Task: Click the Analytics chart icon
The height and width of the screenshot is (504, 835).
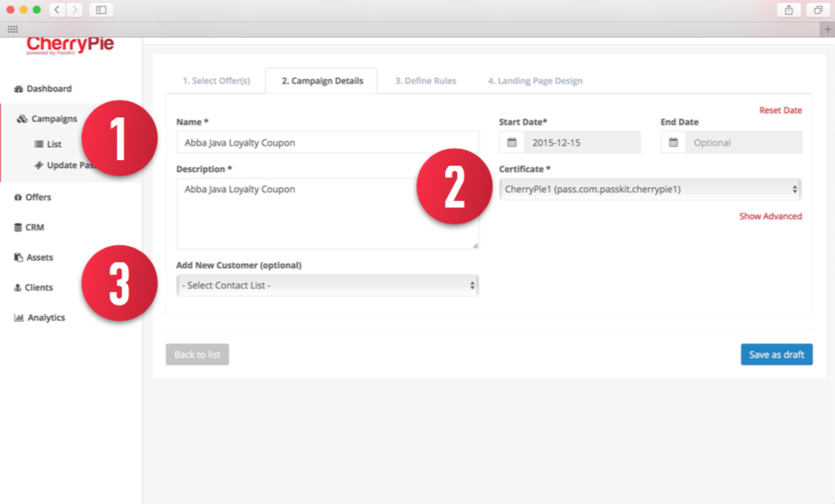Action: coord(19,318)
